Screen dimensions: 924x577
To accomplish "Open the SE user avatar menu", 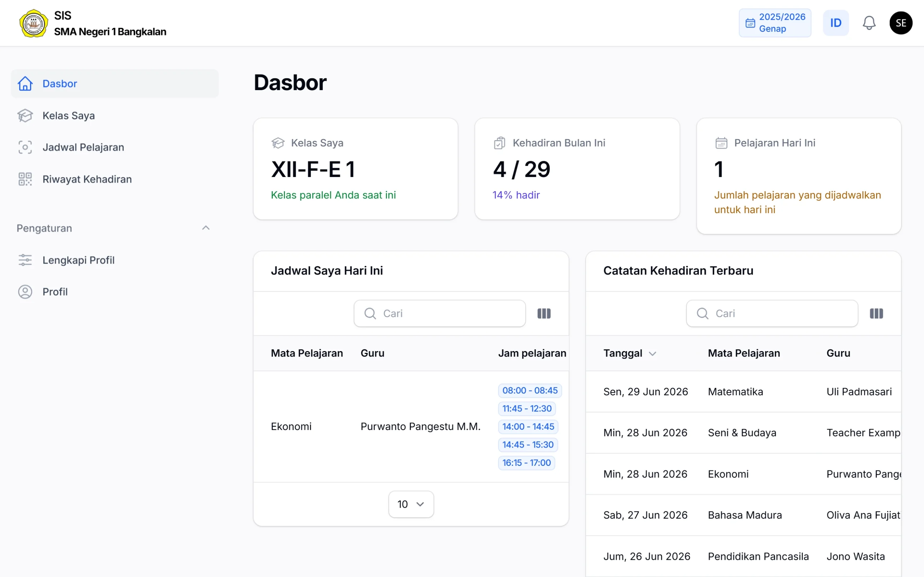I will pyautogui.click(x=900, y=23).
